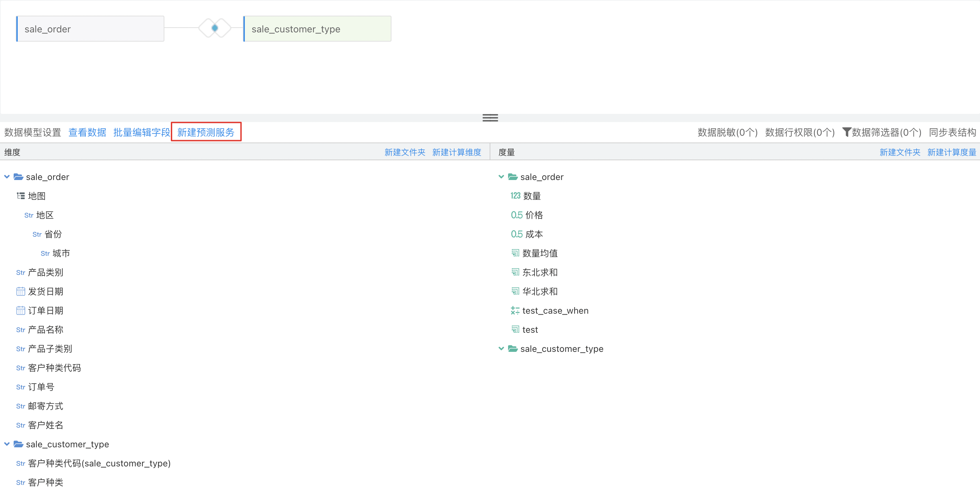
Task: Click the 0.5 decimal icon beside 价格
Action: click(x=517, y=215)
